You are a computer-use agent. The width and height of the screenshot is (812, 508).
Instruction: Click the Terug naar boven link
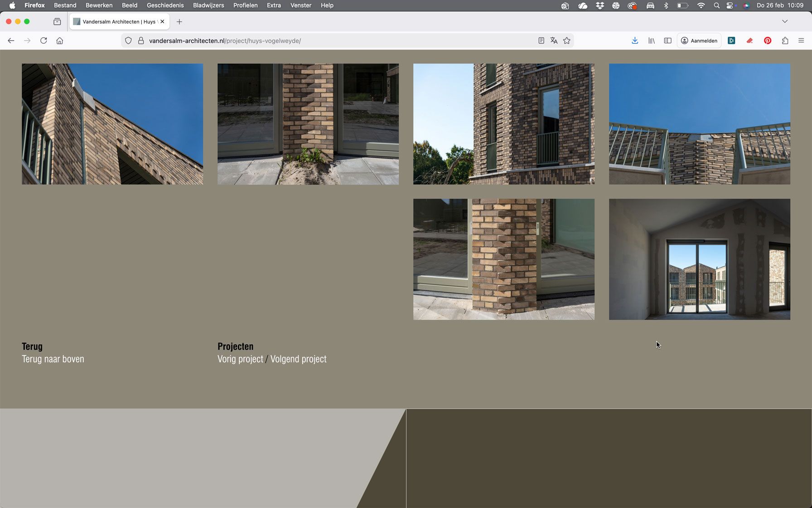pos(53,359)
